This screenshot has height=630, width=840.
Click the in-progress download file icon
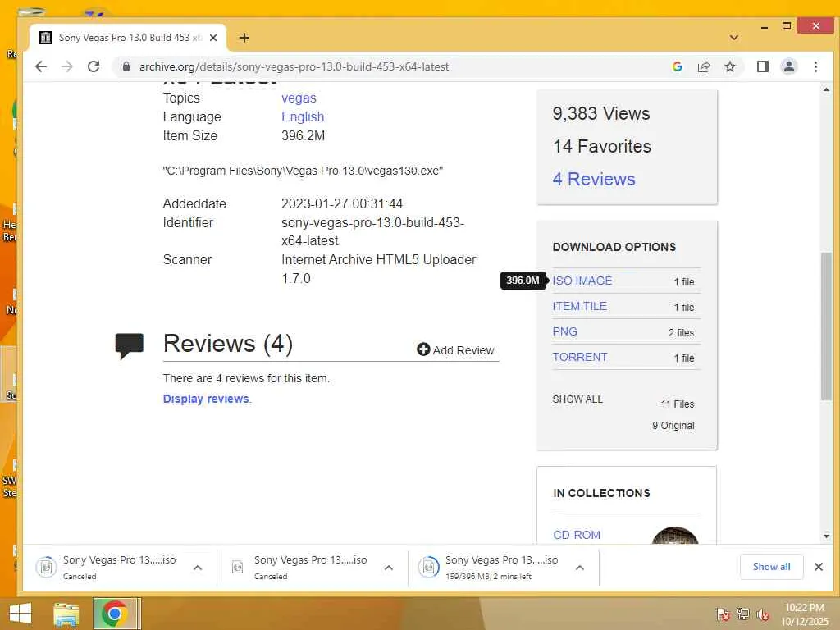[428, 567]
